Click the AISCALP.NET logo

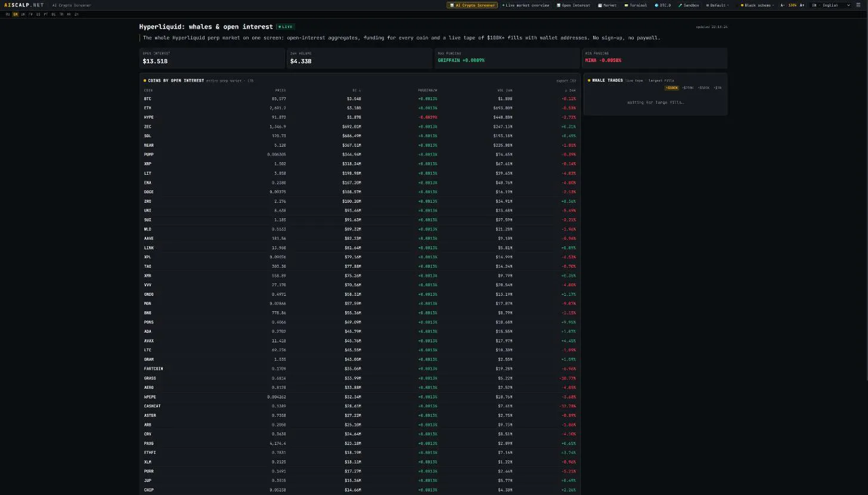point(24,5)
